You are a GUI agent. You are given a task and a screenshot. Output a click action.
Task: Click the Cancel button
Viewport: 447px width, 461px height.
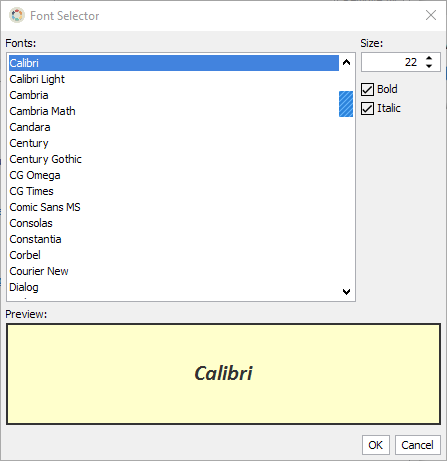pyautogui.click(x=418, y=445)
